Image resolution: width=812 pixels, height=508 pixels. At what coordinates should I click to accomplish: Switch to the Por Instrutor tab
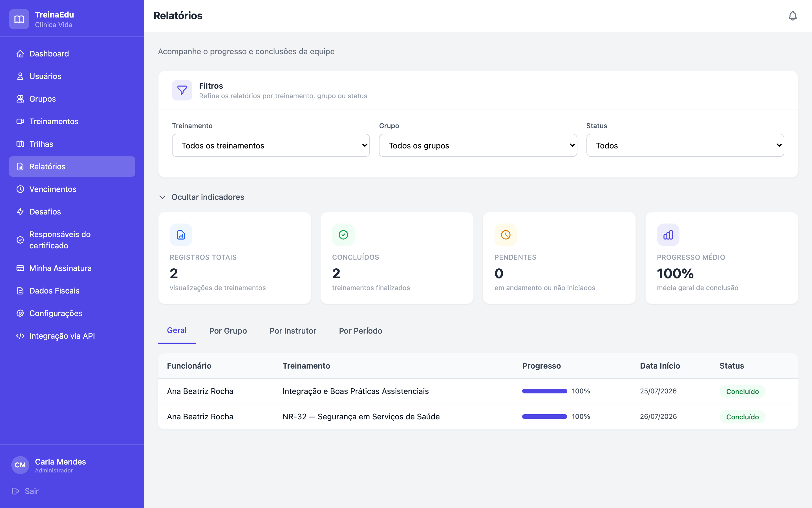click(293, 331)
